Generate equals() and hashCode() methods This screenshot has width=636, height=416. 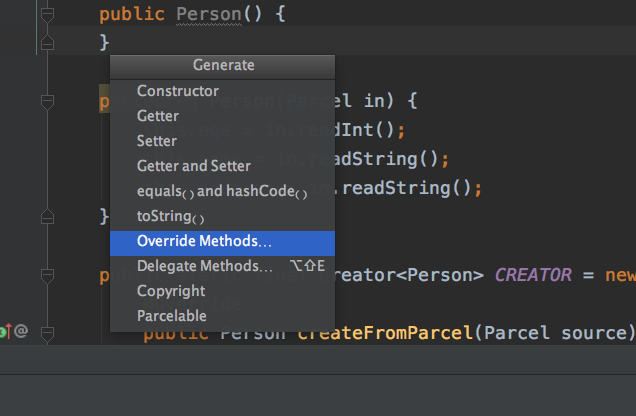(x=222, y=191)
